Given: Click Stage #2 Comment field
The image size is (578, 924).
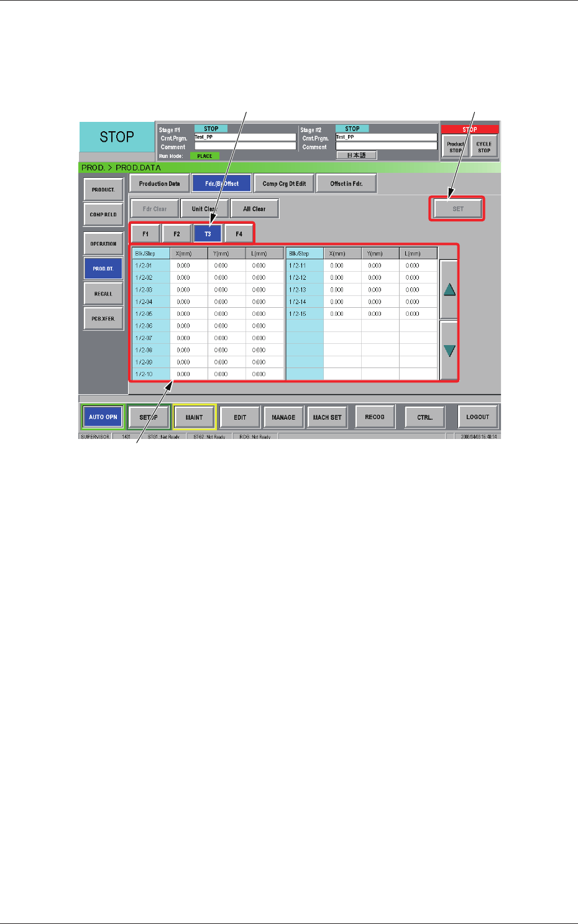Looking at the screenshot, I should 386,146.
